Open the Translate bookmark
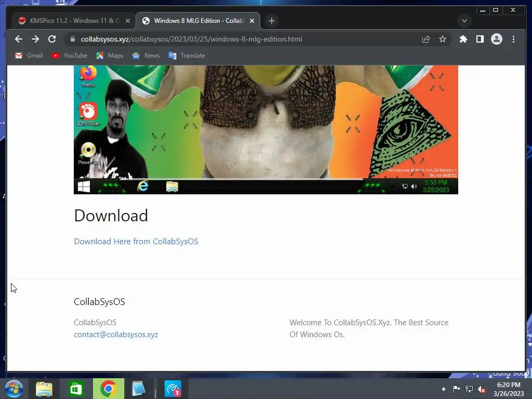 [x=187, y=55]
